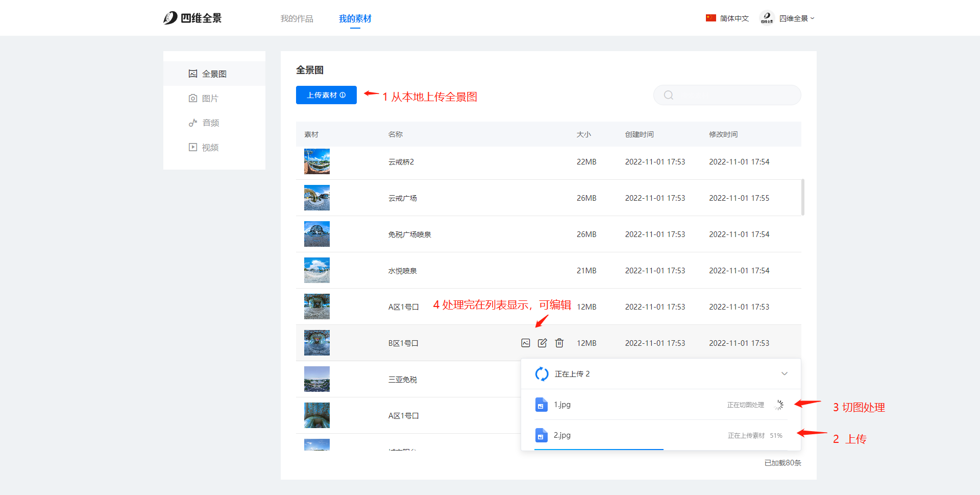Click the edit icon for B区1号口
980x495 pixels.
pos(543,343)
